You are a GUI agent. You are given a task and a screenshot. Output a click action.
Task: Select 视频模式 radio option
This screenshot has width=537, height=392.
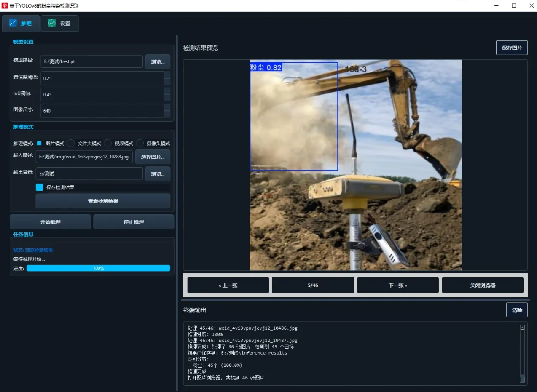(108, 143)
